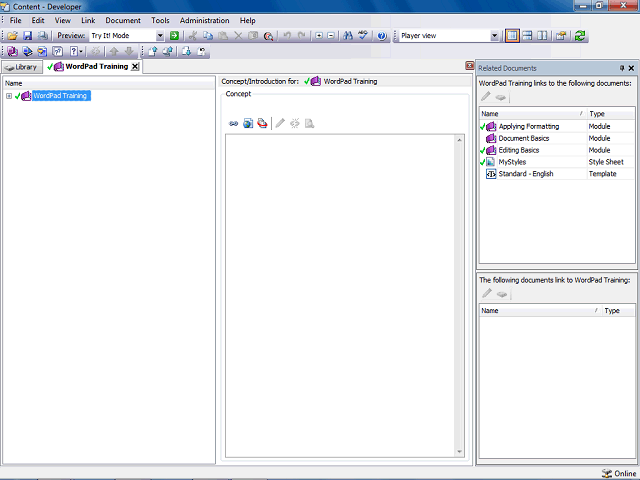
Task: Open the Preview mode dropdown
Action: pyautogui.click(x=160, y=36)
